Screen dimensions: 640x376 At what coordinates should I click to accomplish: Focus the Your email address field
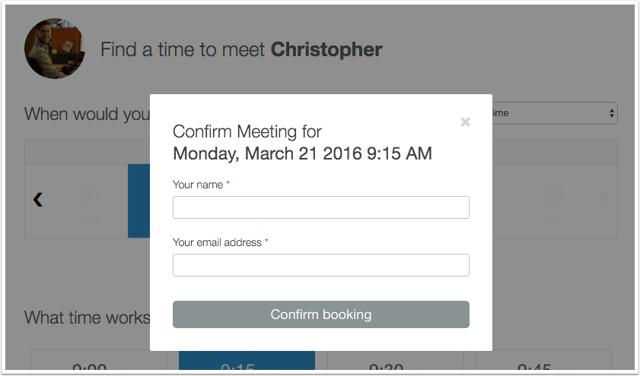tap(321, 265)
